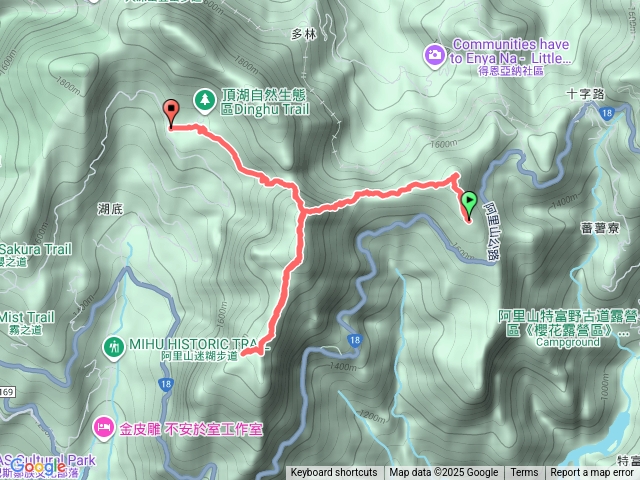Click the 頂湖自然生態區 Dinghu Trail label
Image resolution: width=640 pixels, height=480 pixels.
click(x=265, y=102)
